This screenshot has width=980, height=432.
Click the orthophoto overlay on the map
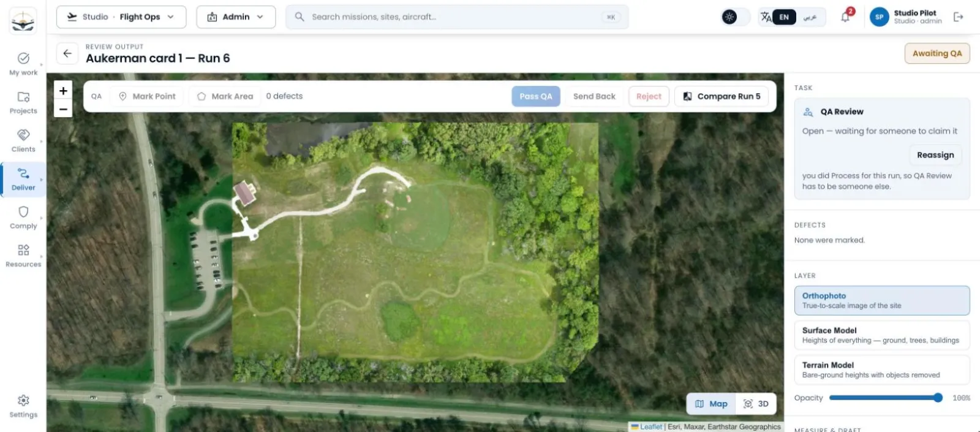pyautogui.click(x=415, y=251)
